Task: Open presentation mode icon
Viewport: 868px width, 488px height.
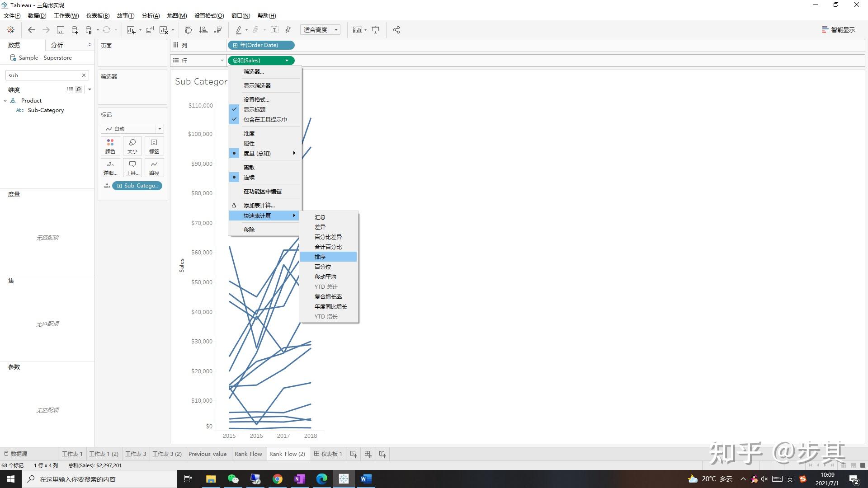Action: pyautogui.click(x=375, y=30)
